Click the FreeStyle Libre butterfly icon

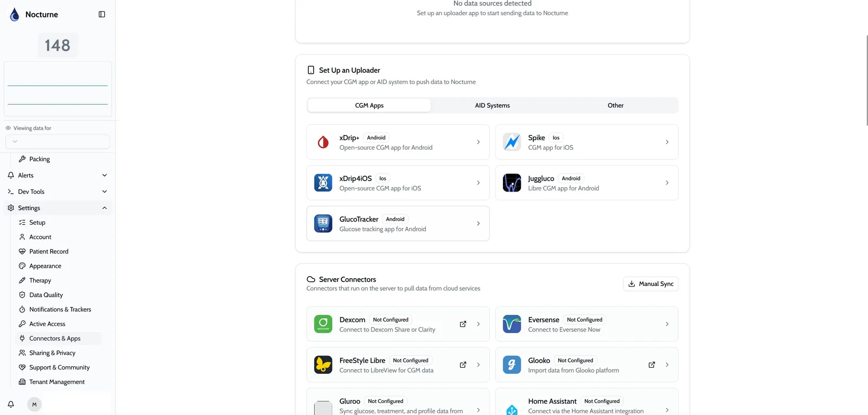[x=323, y=365]
